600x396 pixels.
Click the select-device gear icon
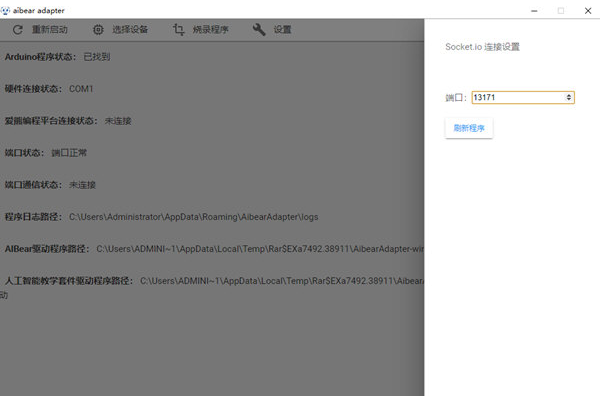click(x=98, y=29)
